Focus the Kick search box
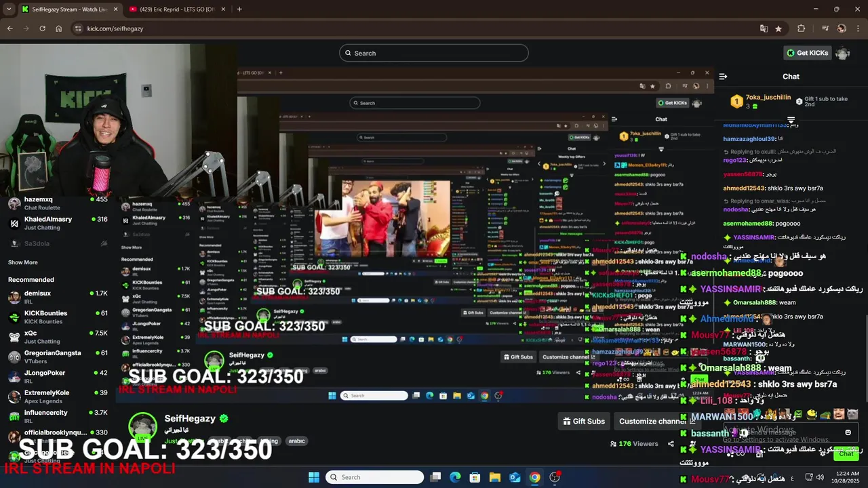 (x=434, y=53)
